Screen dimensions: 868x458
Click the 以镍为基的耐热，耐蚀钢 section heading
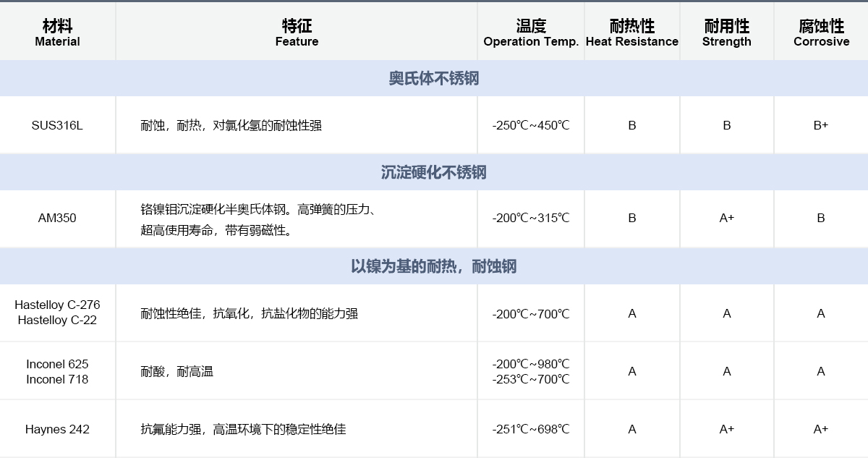coord(433,266)
